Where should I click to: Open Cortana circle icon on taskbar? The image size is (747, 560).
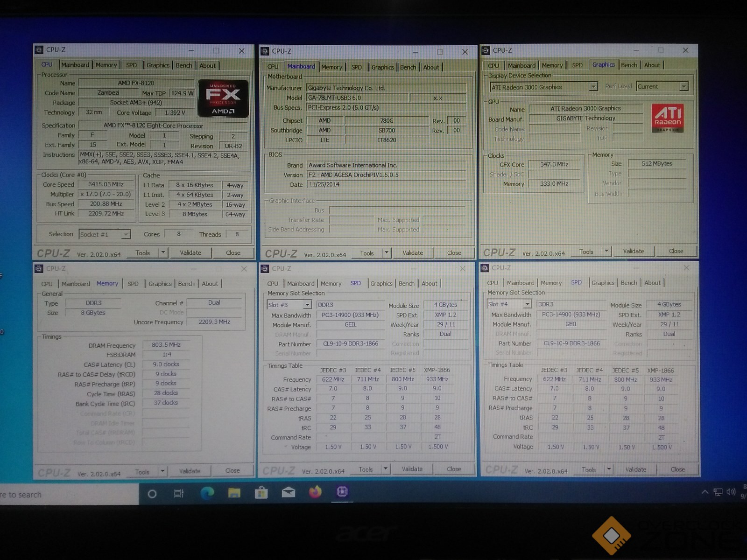click(x=152, y=493)
